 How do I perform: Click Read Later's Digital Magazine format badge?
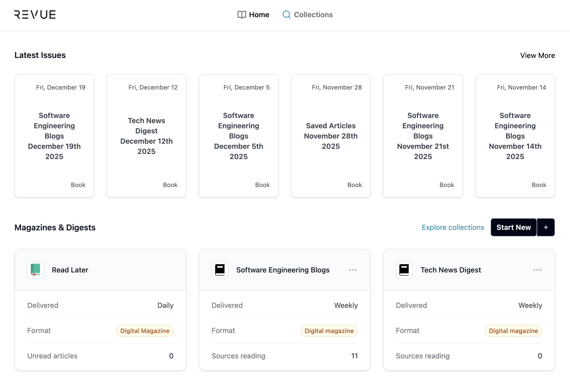tap(145, 331)
